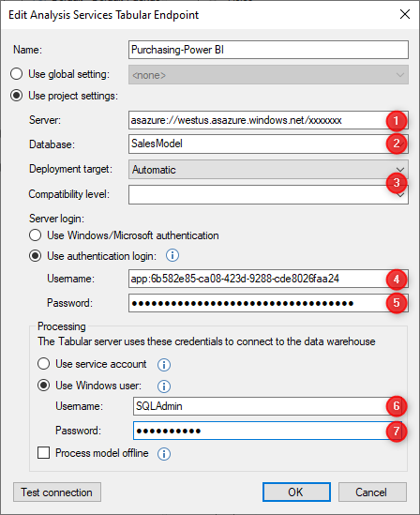Click info icon beside Process model offline
Image resolution: width=420 pixels, height=515 pixels.
click(164, 454)
